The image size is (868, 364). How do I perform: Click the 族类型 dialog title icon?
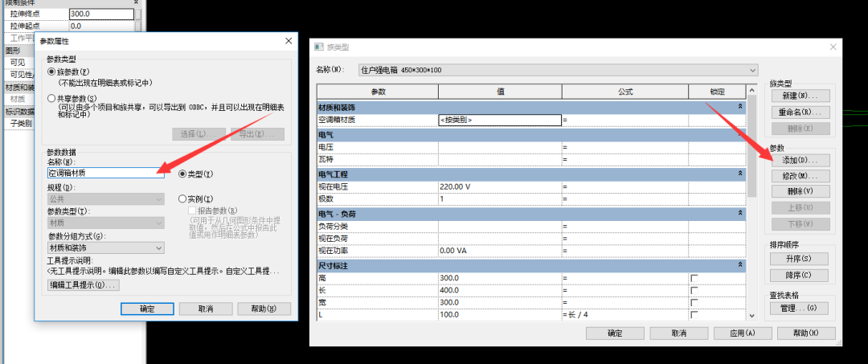(x=318, y=47)
